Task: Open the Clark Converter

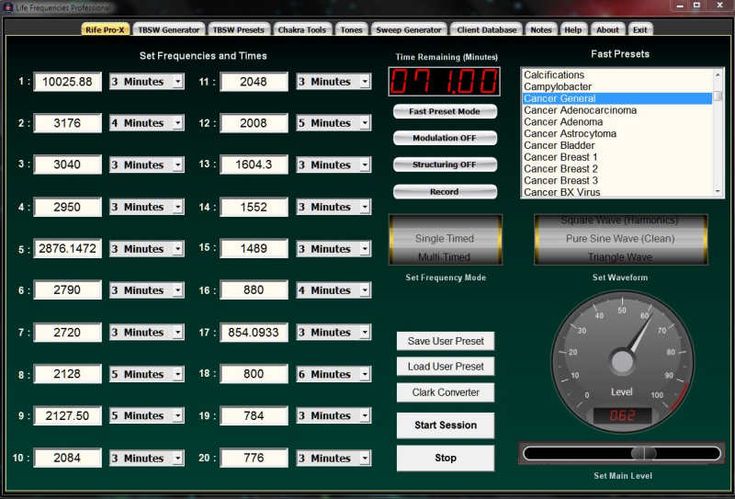Action: pos(445,392)
